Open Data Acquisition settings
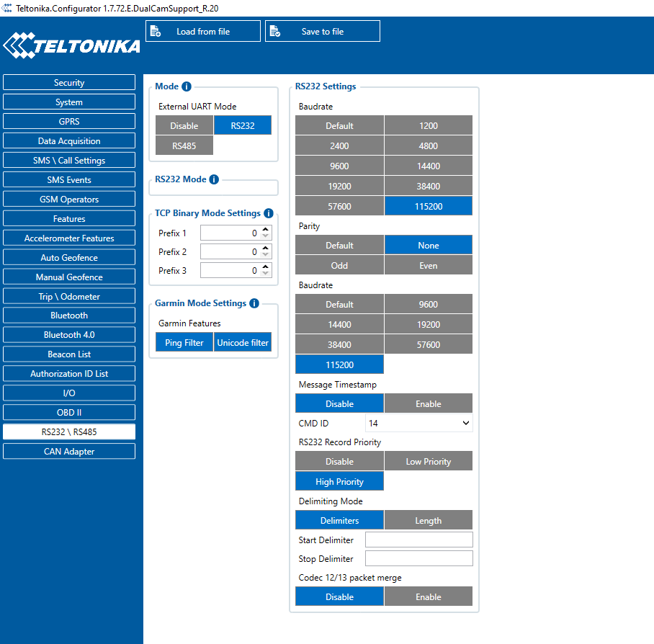 (x=69, y=140)
